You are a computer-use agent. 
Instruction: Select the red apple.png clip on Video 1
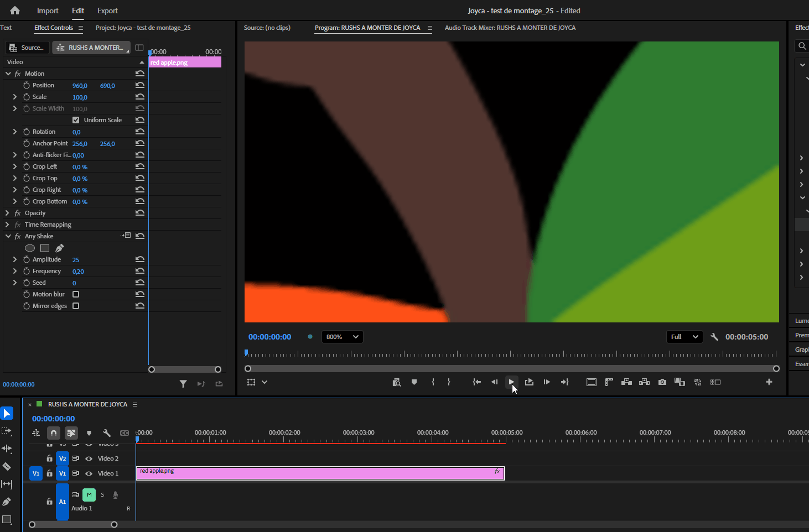coord(320,473)
